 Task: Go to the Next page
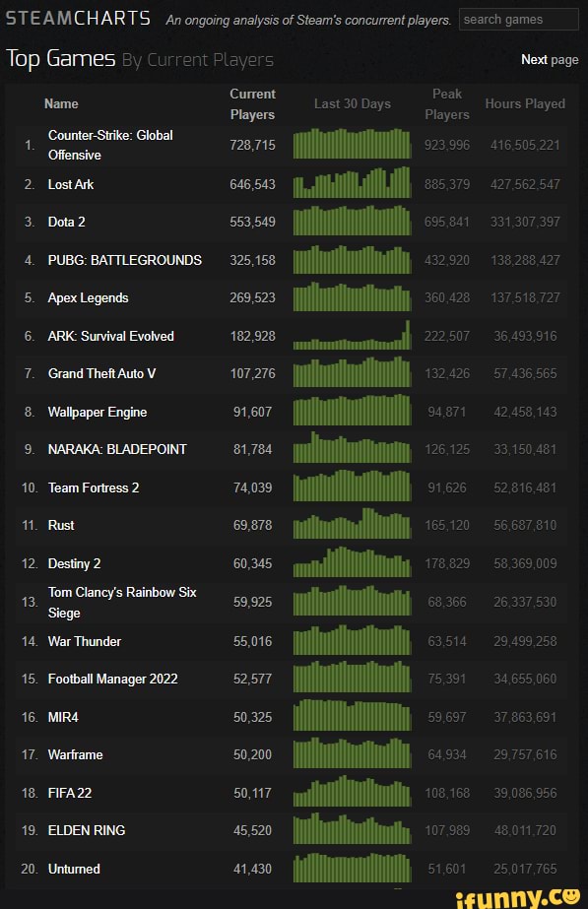point(550,58)
